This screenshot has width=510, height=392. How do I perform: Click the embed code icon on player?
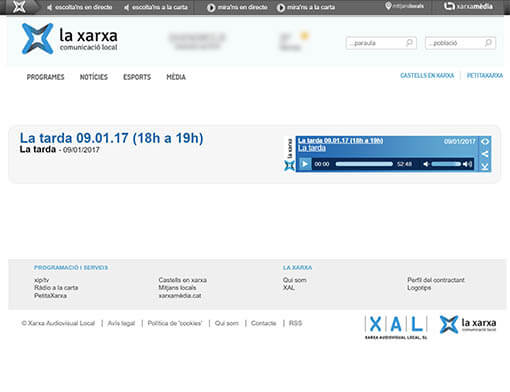pos(485,141)
